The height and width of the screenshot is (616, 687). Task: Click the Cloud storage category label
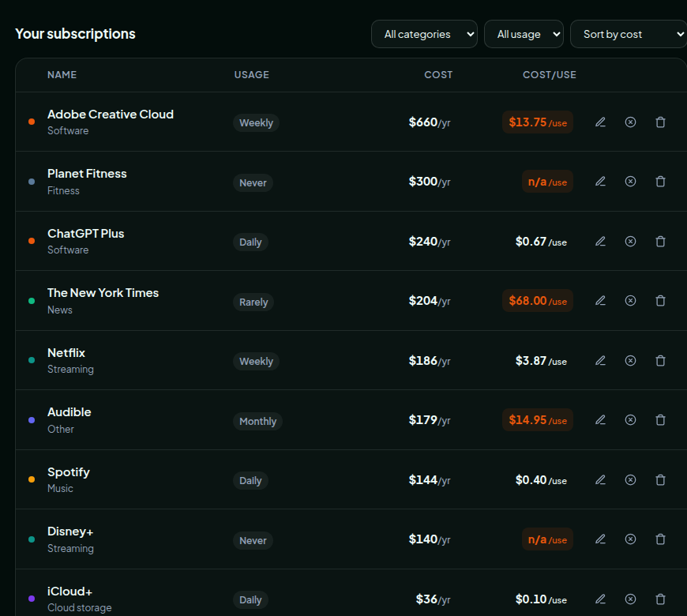[x=79, y=607]
